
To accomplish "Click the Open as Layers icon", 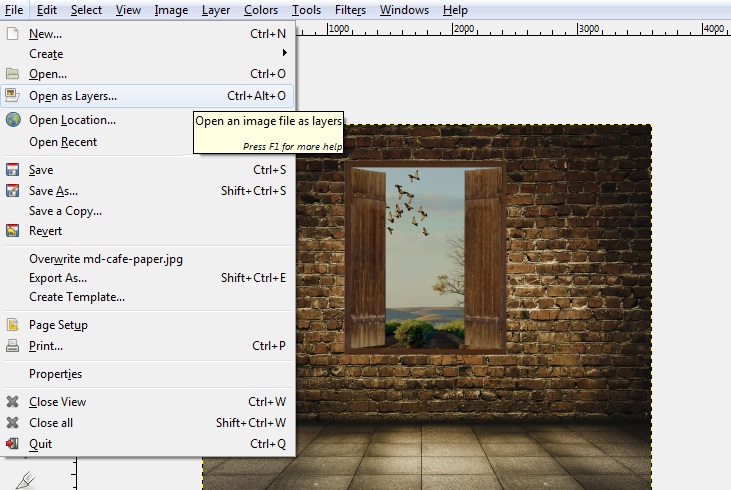I will pos(13,96).
